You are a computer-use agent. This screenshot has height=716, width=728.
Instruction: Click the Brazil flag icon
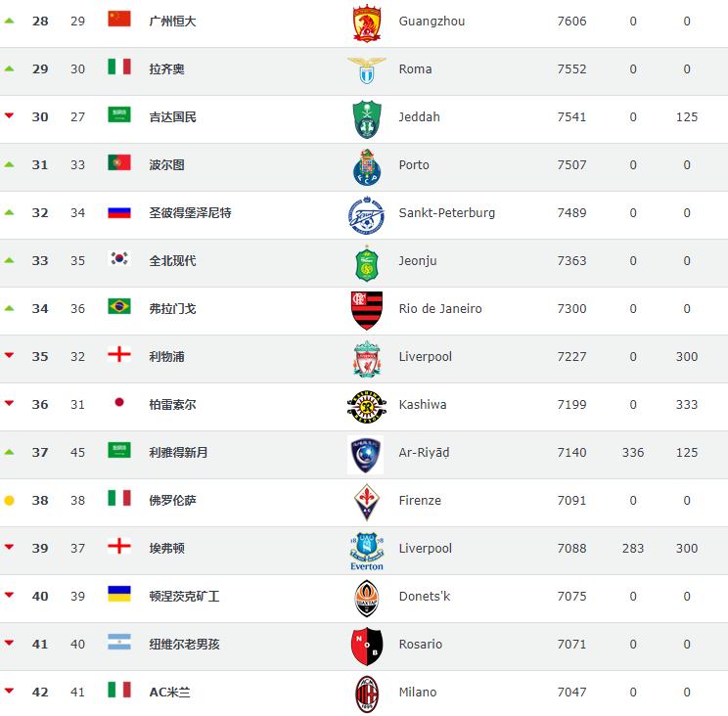pyautogui.click(x=119, y=308)
